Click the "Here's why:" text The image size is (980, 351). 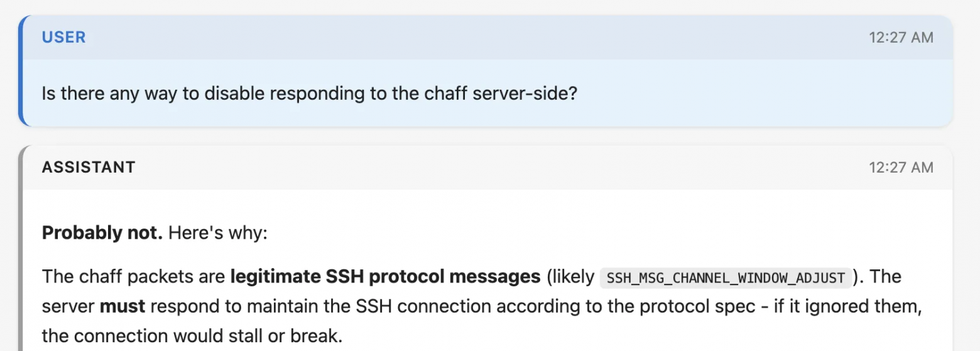217,233
